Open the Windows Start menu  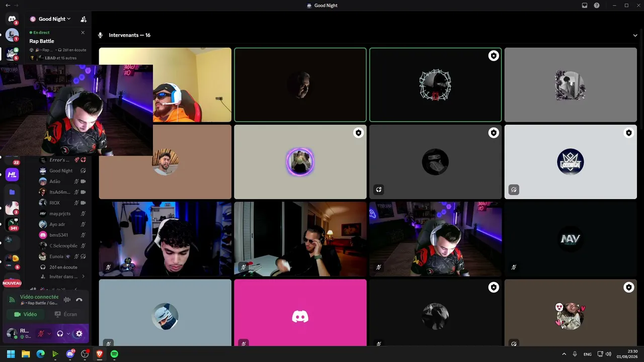tap(11, 354)
